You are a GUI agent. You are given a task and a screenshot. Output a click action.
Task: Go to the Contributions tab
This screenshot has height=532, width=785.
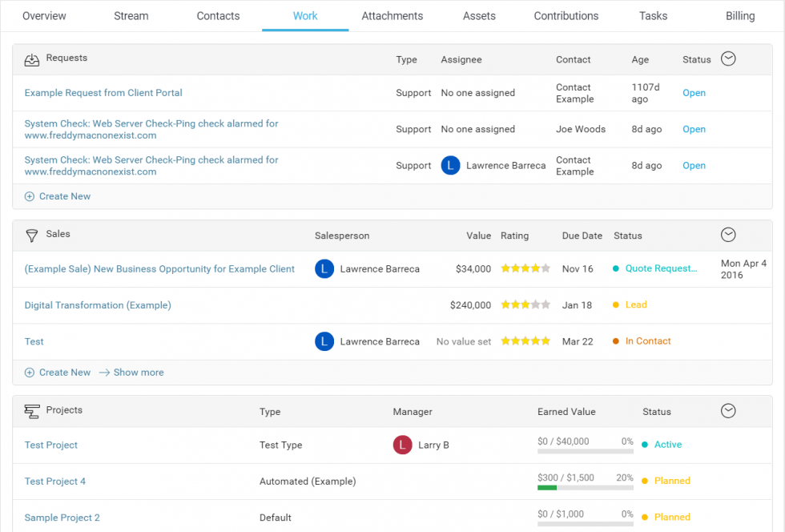point(566,16)
